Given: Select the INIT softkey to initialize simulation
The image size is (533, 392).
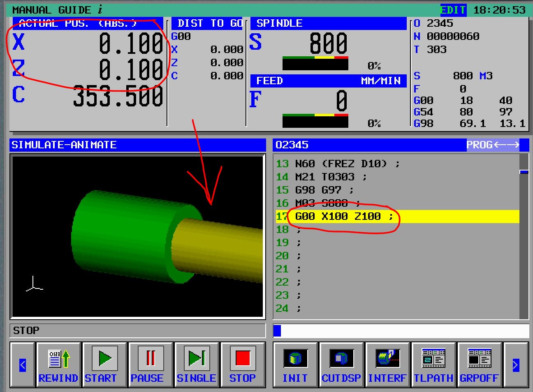Looking at the screenshot, I should pyautogui.click(x=295, y=364).
